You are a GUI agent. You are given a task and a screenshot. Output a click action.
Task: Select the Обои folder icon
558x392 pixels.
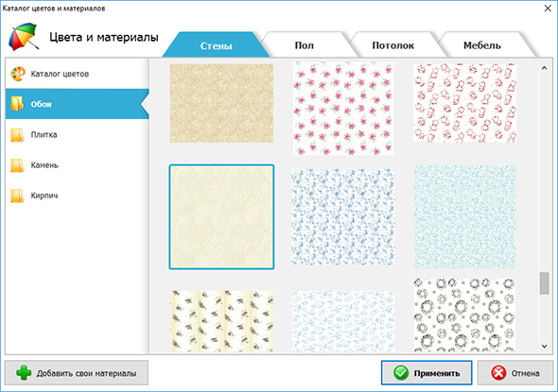(x=17, y=104)
